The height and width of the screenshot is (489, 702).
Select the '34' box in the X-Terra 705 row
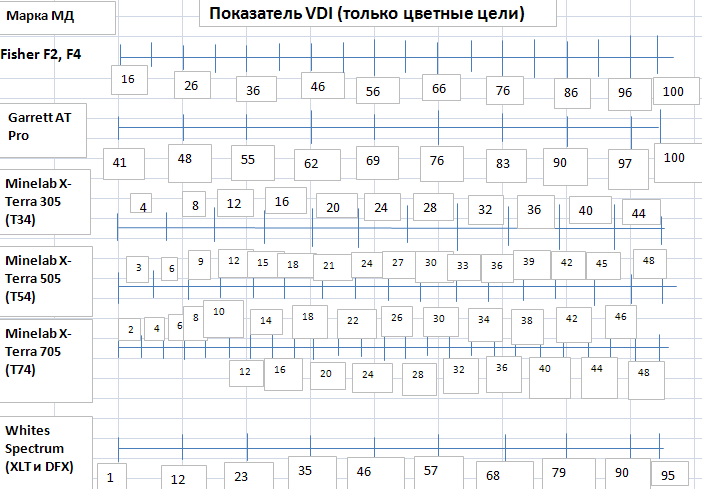pos(485,325)
